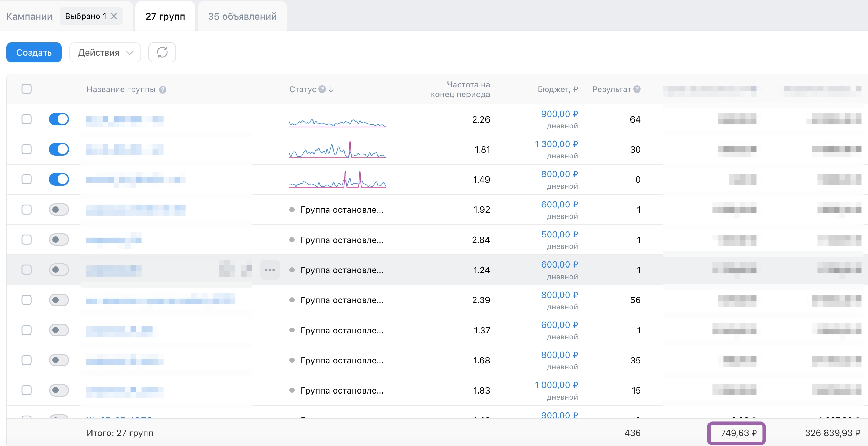Select checkbox of the 1.49 frequency row
Screen dimensions: 868x446
pyautogui.click(x=27, y=179)
